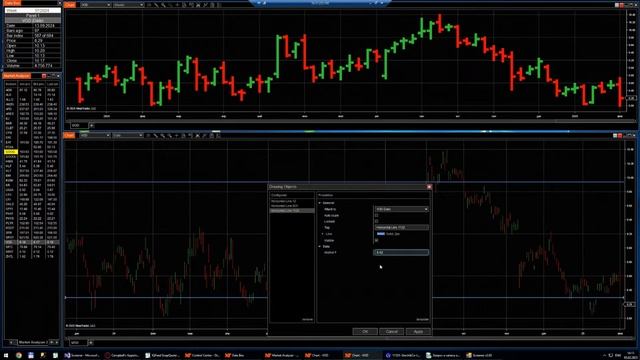Toggle the Locked checkbox
The height and width of the screenshot is (360, 640).
pos(376,221)
